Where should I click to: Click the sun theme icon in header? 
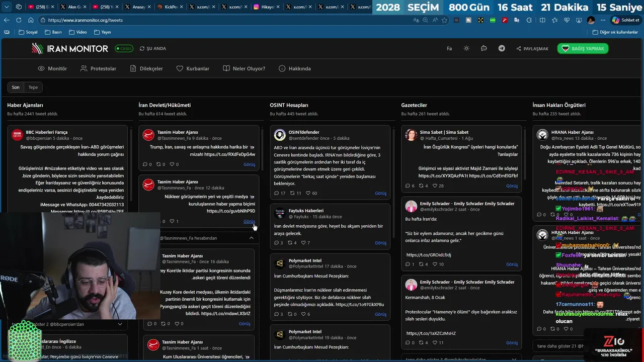coord(466,48)
